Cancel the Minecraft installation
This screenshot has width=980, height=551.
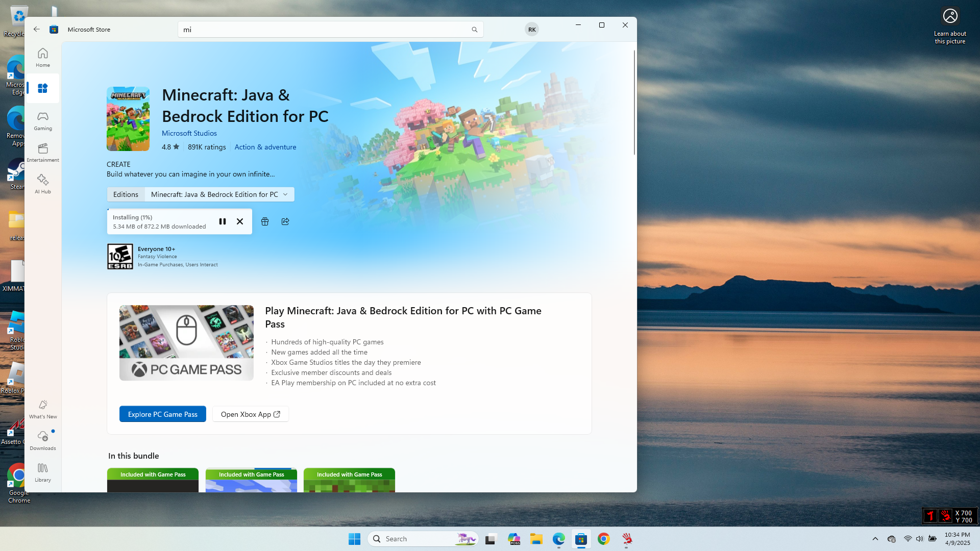click(x=240, y=221)
